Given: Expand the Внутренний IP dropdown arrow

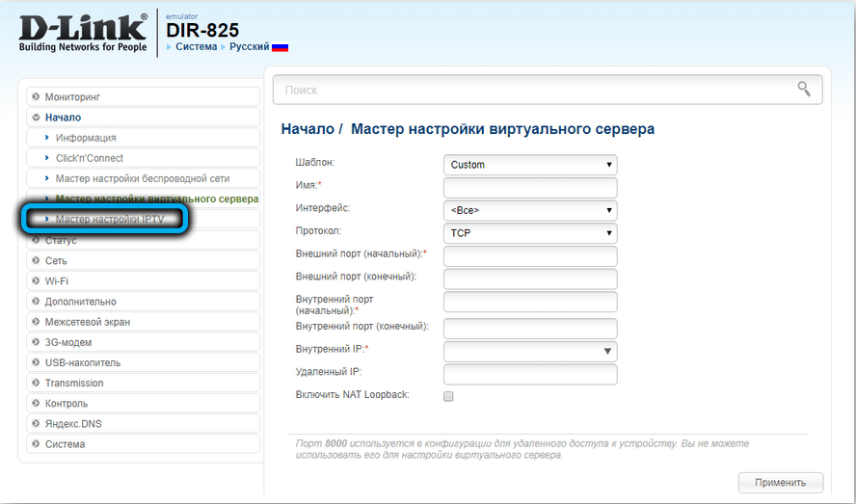Looking at the screenshot, I should (608, 352).
